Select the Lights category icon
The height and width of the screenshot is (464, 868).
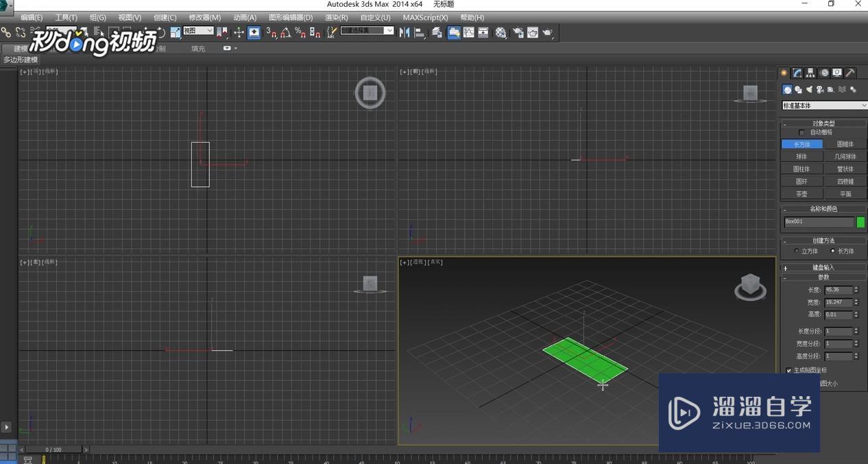point(810,90)
